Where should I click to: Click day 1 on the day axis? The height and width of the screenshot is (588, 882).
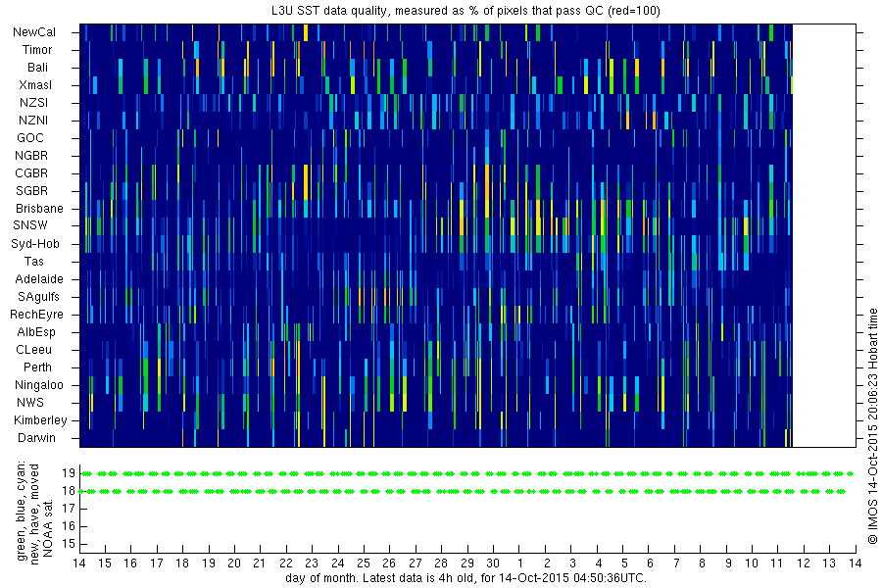(x=520, y=563)
